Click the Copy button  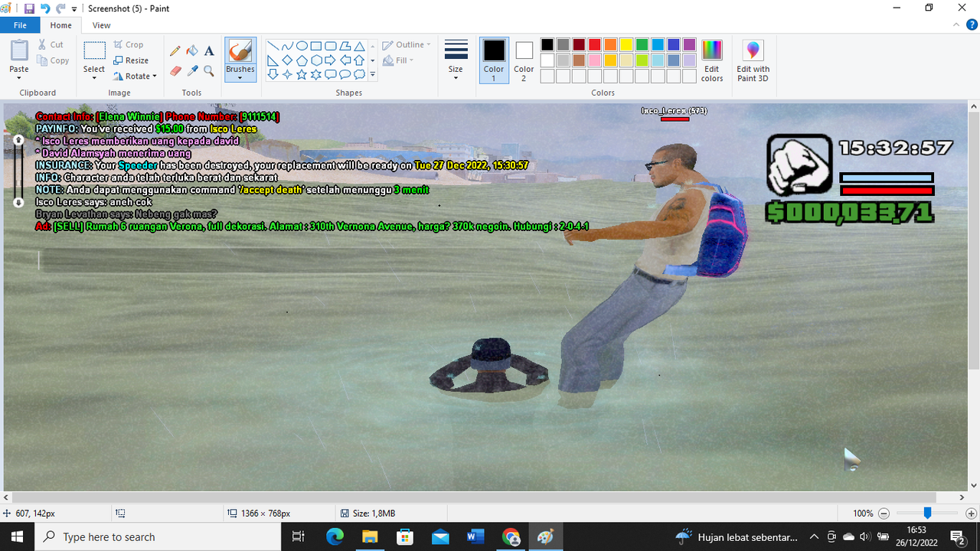54,60
